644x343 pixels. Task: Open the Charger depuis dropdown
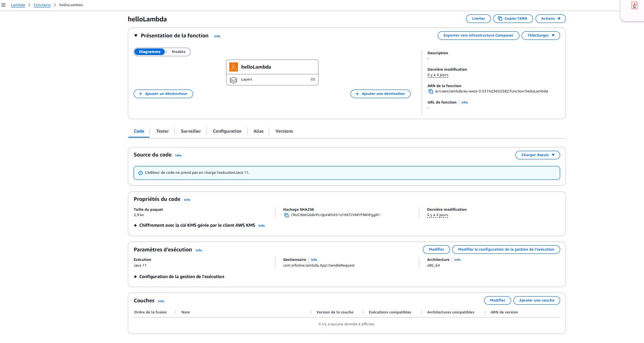537,155
